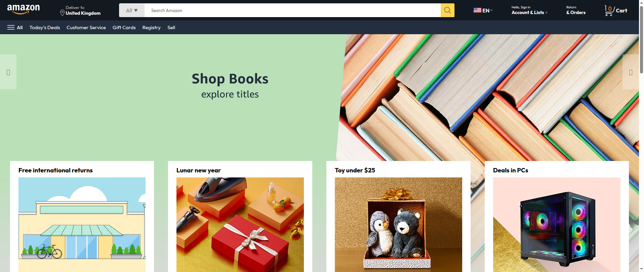Go to previous carousel slide arrow
The image size is (644, 272).
pyautogui.click(x=8, y=72)
